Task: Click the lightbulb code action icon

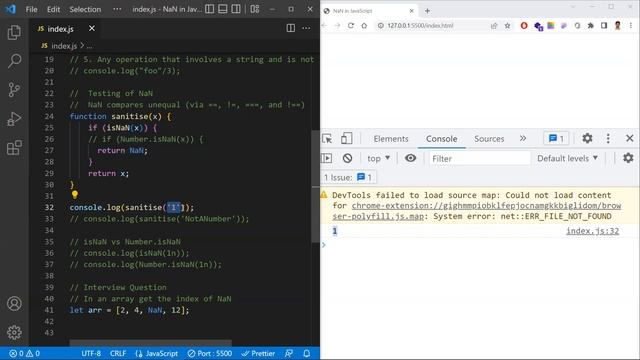Action: pyautogui.click(x=75, y=195)
